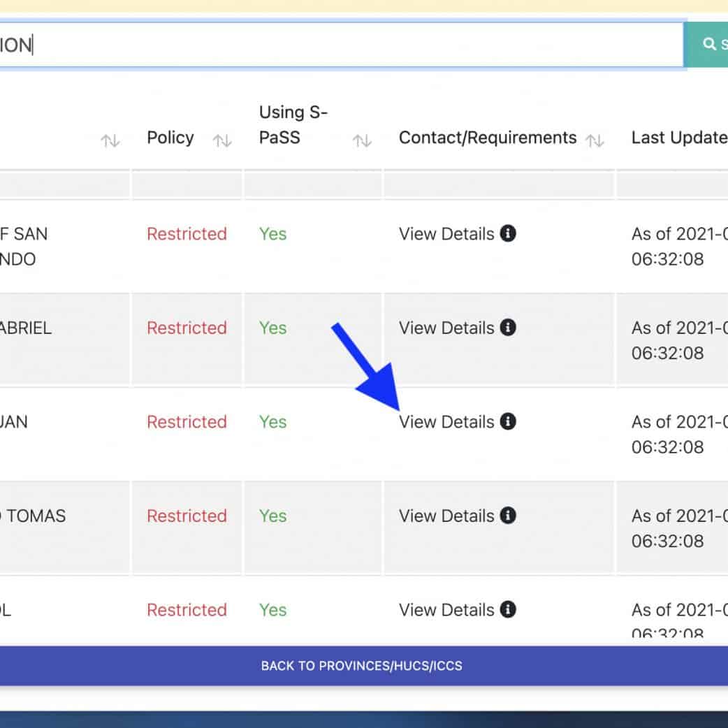Click the sort arrows icon beside Using S-PaSS
Viewport: 728px width, 728px height.
(362, 140)
